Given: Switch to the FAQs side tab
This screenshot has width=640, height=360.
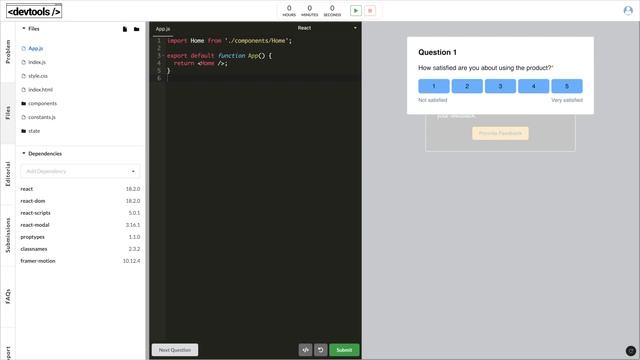Looking at the screenshot, I should point(8,296).
